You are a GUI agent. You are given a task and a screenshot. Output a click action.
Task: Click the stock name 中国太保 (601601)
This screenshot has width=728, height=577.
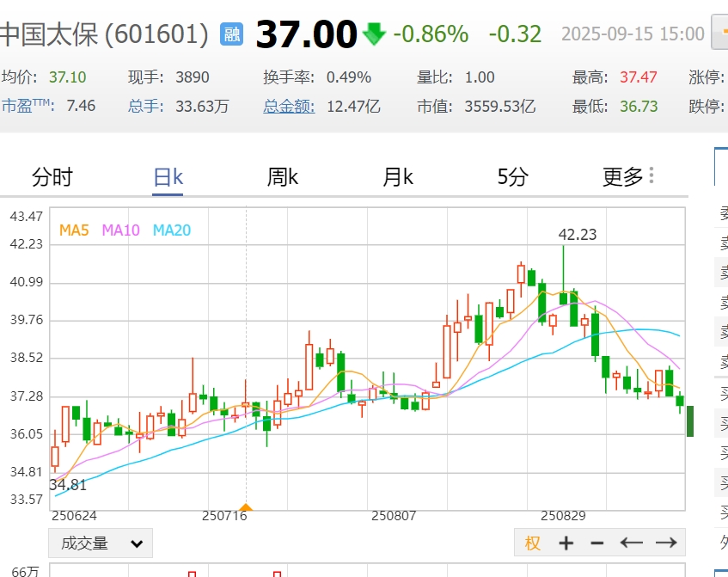tap(104, 34)
